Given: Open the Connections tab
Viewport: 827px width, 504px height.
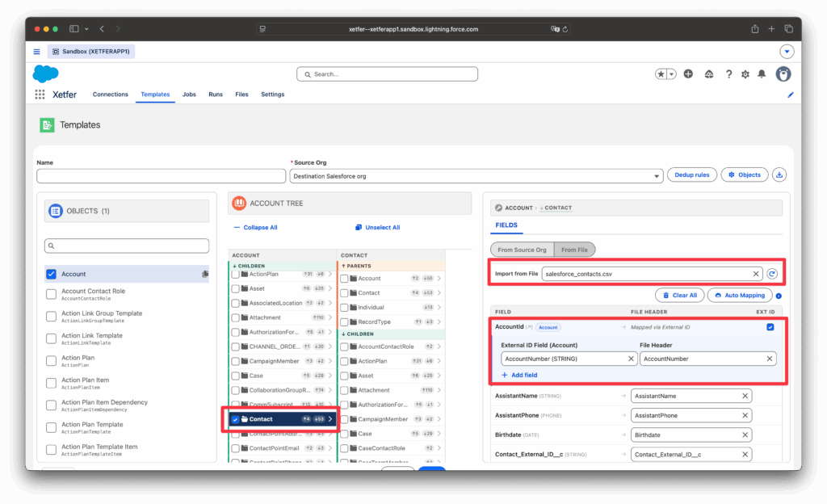Looking at the screenshot, I should 110,94.
